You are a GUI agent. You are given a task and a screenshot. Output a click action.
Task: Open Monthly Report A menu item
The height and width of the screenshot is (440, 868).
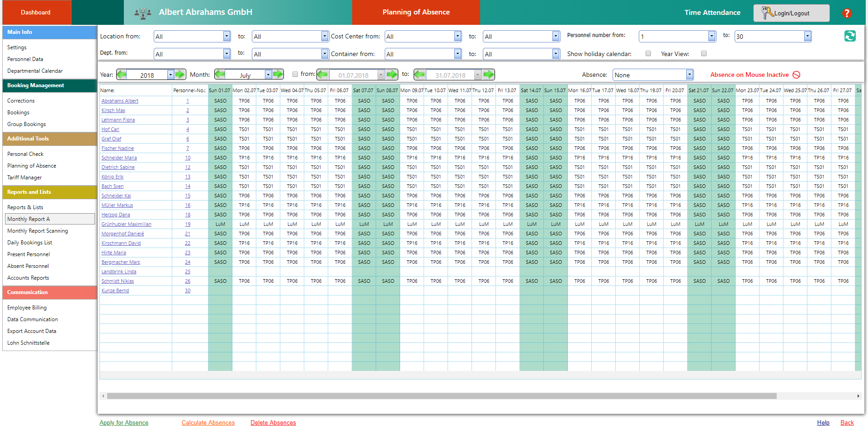(x=50, y=219)
